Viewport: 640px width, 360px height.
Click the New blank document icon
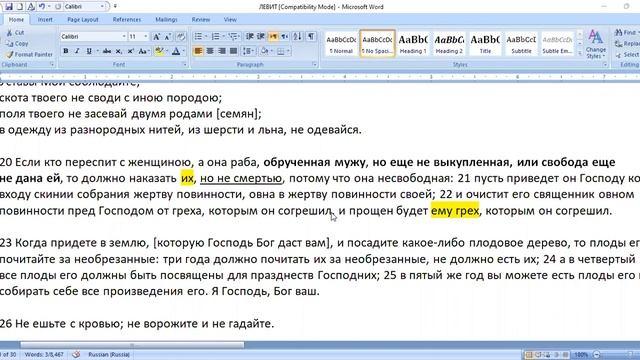point(20,7)
